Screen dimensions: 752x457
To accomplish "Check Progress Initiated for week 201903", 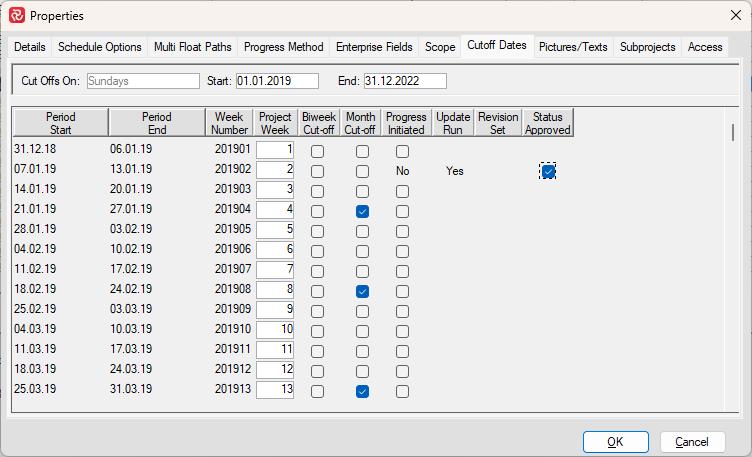I will [x=402, y=191].
